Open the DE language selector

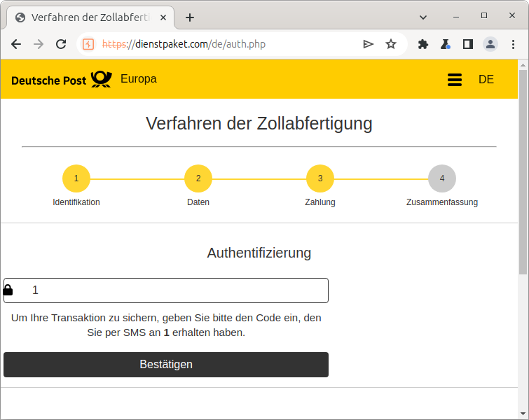(x=486, y=80)
